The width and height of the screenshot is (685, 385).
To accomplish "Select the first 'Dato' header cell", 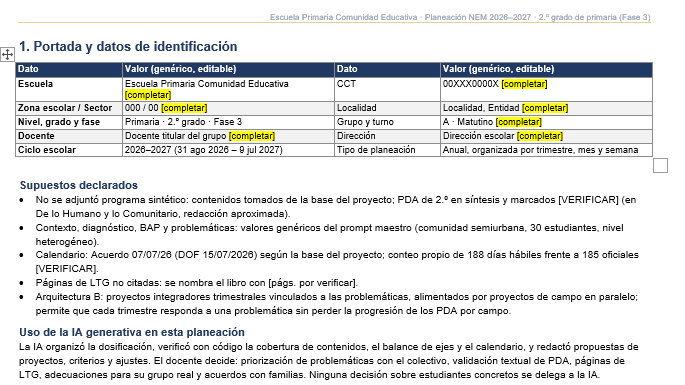I will point(69,69).
